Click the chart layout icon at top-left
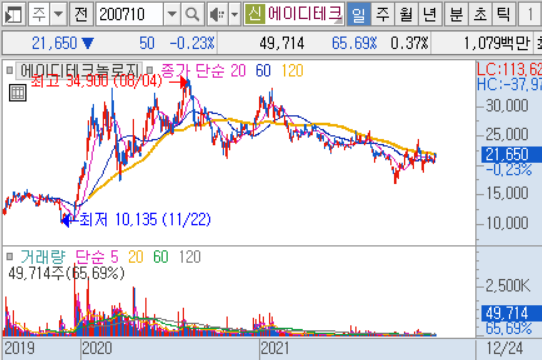Screen dimensions: 542x360 (x=13, y=14)
